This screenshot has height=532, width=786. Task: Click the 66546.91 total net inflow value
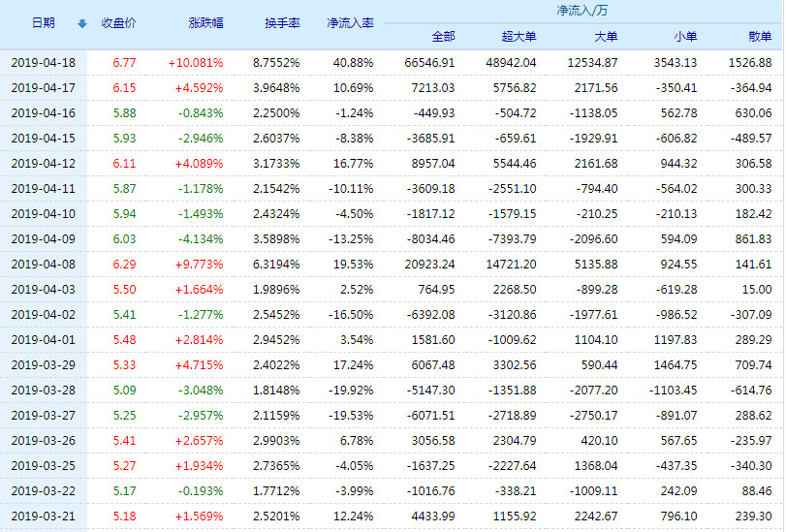click(429, 62)
